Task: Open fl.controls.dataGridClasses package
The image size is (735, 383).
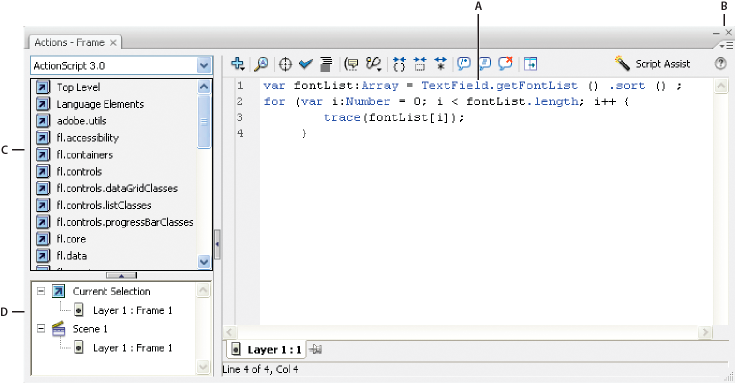Action: coord(117,188)
